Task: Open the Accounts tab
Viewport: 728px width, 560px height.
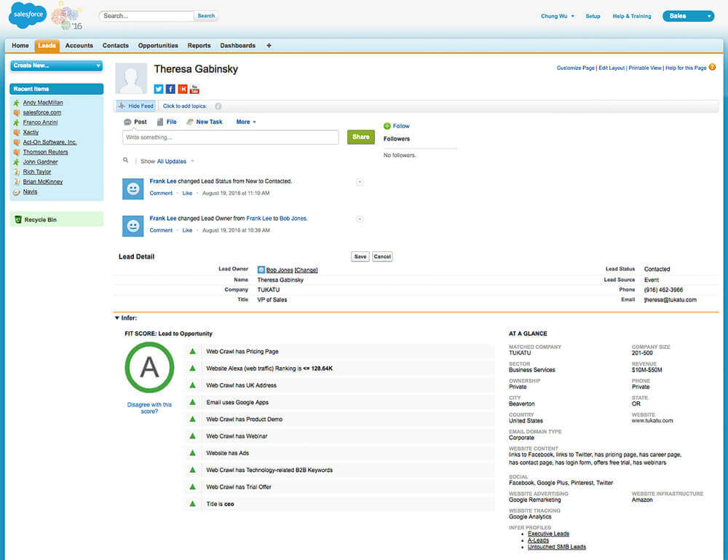Action: click(x=79, y=45)
